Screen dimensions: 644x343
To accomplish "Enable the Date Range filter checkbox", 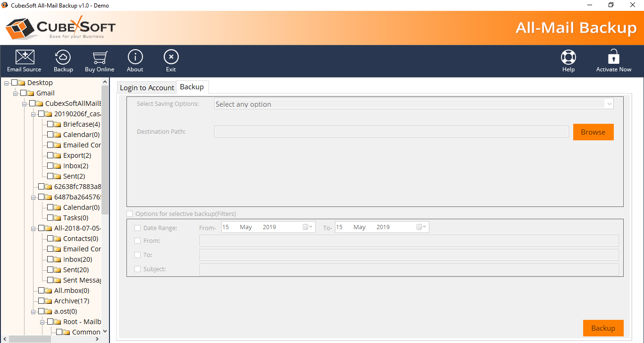I will click(138, 228).
